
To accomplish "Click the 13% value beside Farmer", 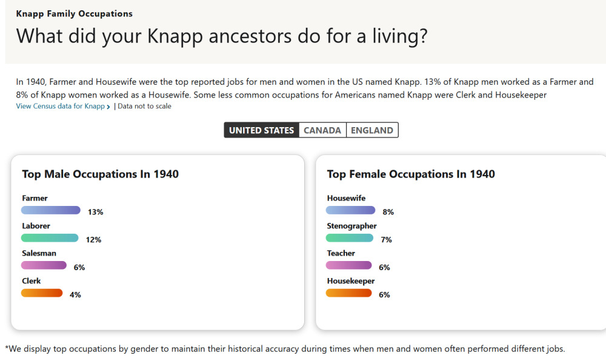I will coord(96,212).
